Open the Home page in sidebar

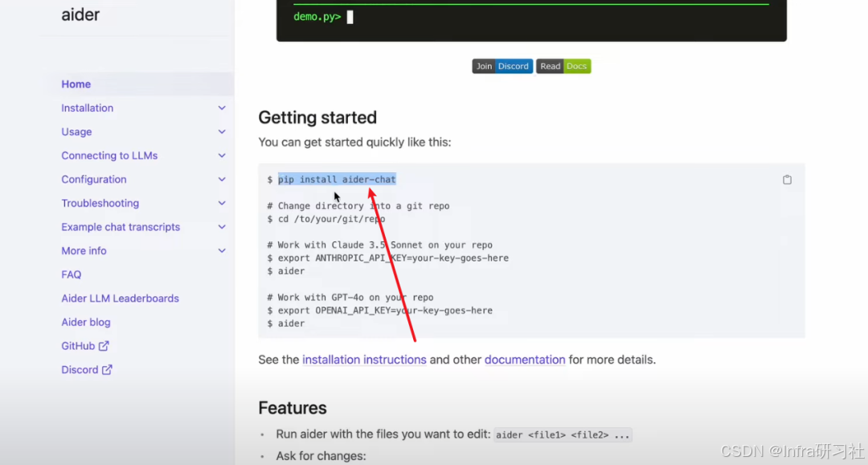click(x=76, y=84)
